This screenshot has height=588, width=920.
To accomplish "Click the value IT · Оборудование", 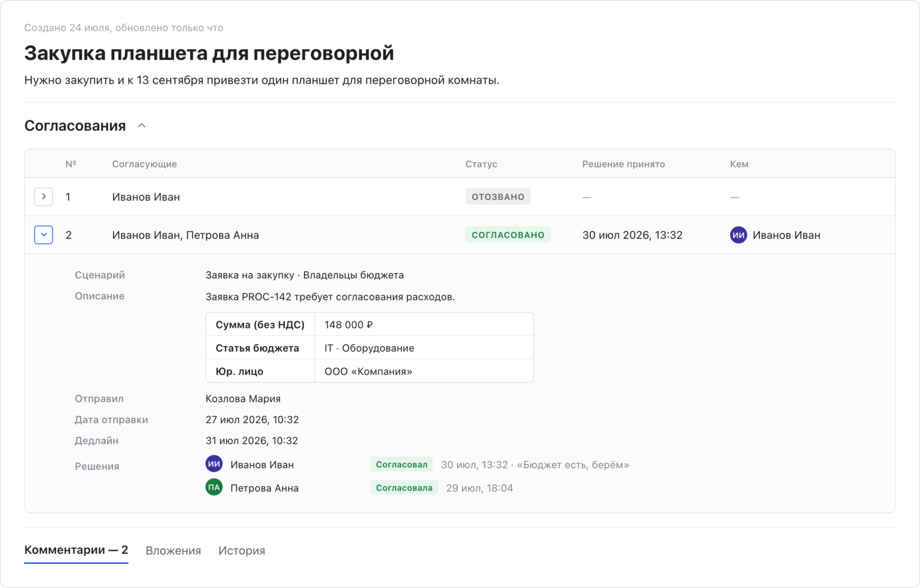I will [369, 348].
